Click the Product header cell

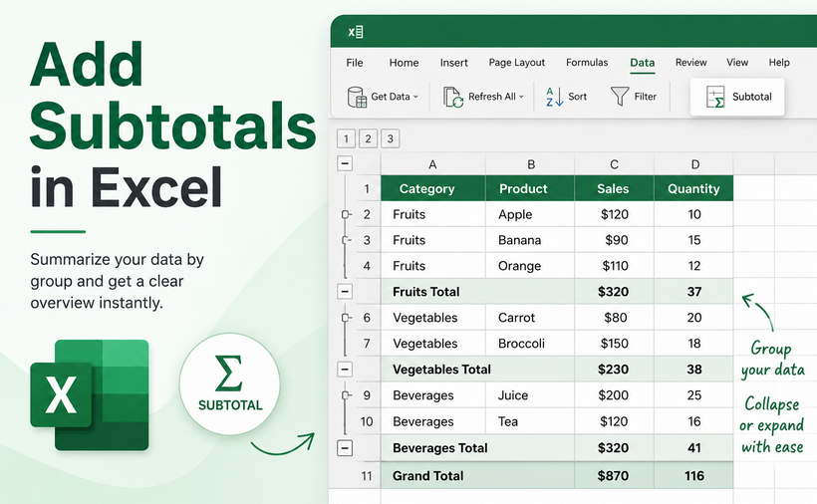530,188
